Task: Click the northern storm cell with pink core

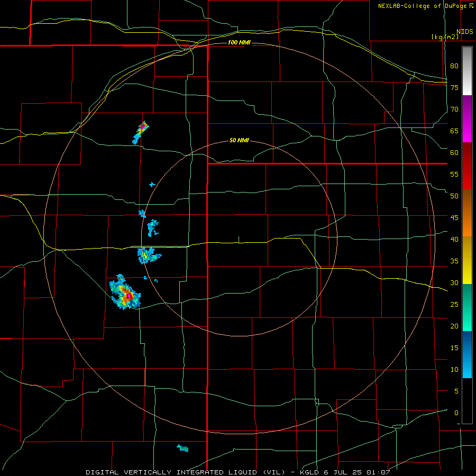Action: point(141,132)
